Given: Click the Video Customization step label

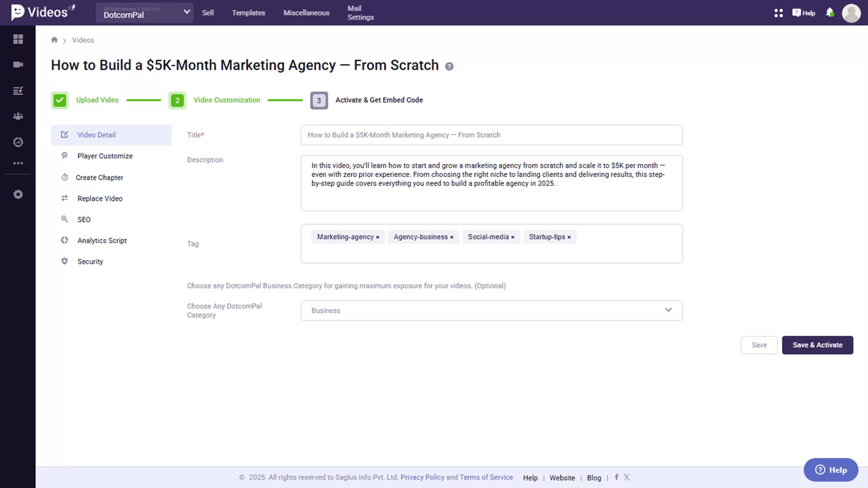Looking at the screenshot, I should coord(227,100).
